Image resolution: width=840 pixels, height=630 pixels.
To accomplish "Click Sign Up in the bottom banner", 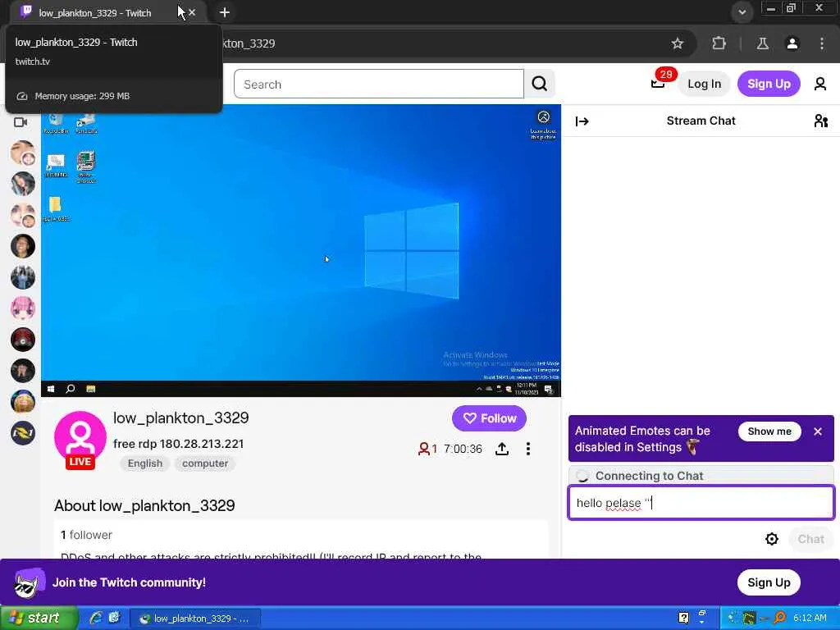I will [769, 582].
